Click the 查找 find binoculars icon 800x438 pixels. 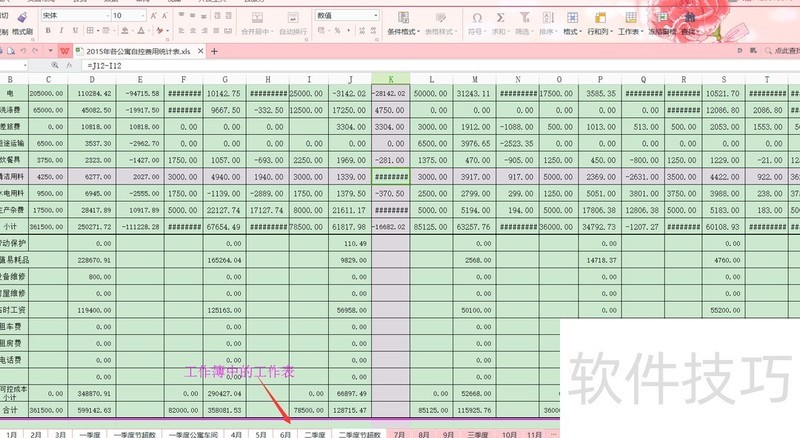[x=690, y=18]
